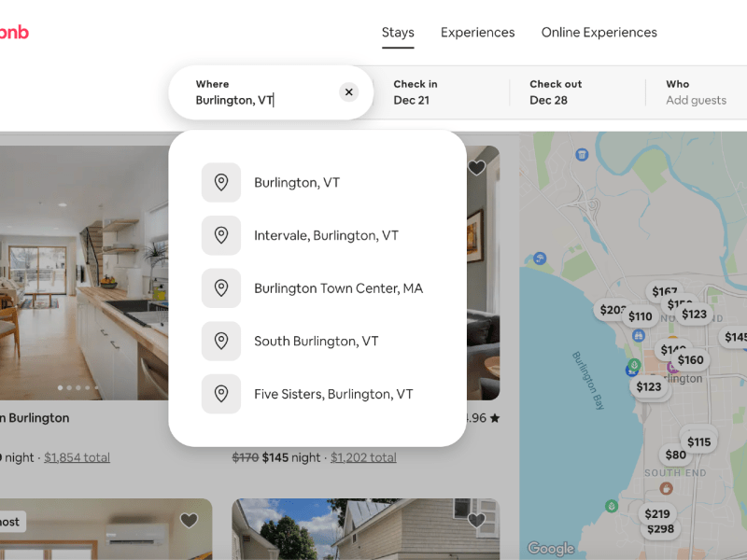The width and height of the screenshot is (747, 560).
Task: Save the top listing with heart icon
Action: 476,168
